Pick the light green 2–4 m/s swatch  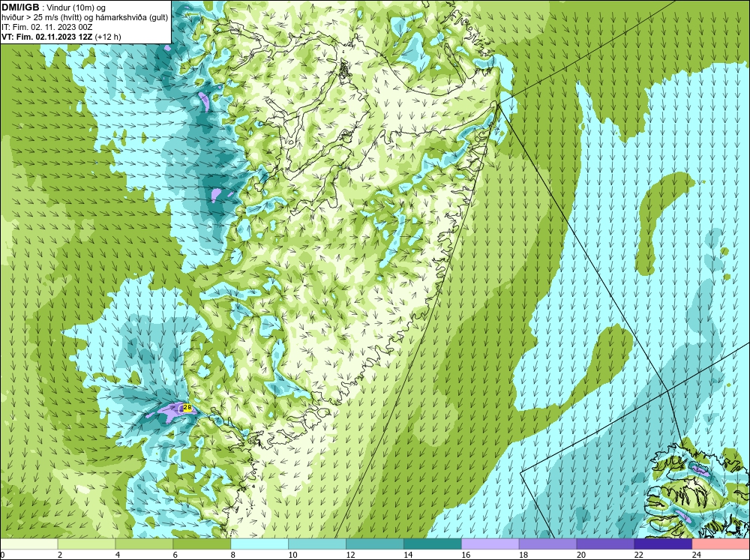coord(86,544)
